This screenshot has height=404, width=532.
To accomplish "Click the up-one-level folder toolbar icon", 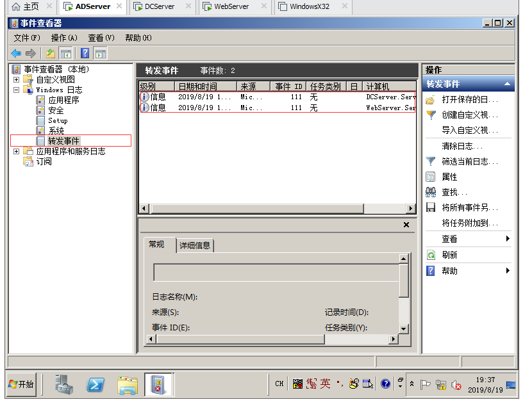I will point(50,53).
